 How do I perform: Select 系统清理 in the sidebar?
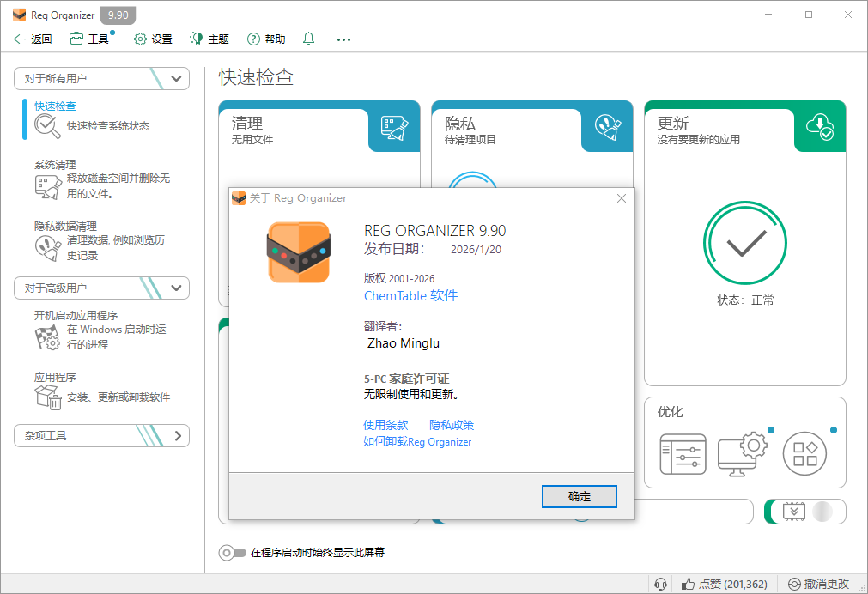[55, 164]
